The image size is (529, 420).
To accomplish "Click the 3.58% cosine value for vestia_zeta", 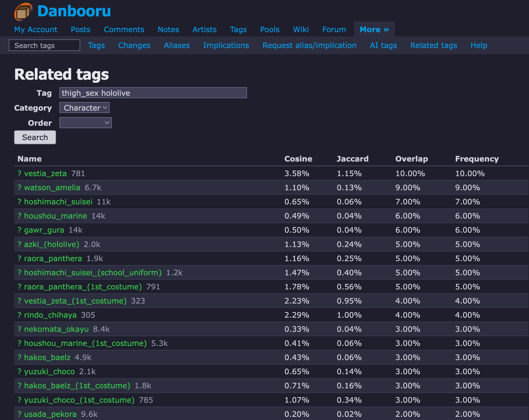I will (297, 173).
